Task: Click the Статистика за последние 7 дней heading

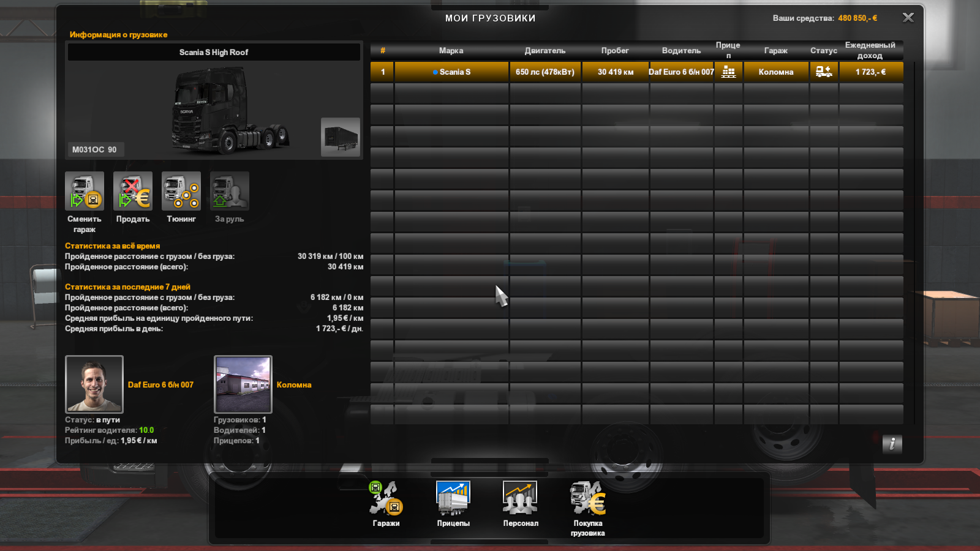Action: coord(127,287)
